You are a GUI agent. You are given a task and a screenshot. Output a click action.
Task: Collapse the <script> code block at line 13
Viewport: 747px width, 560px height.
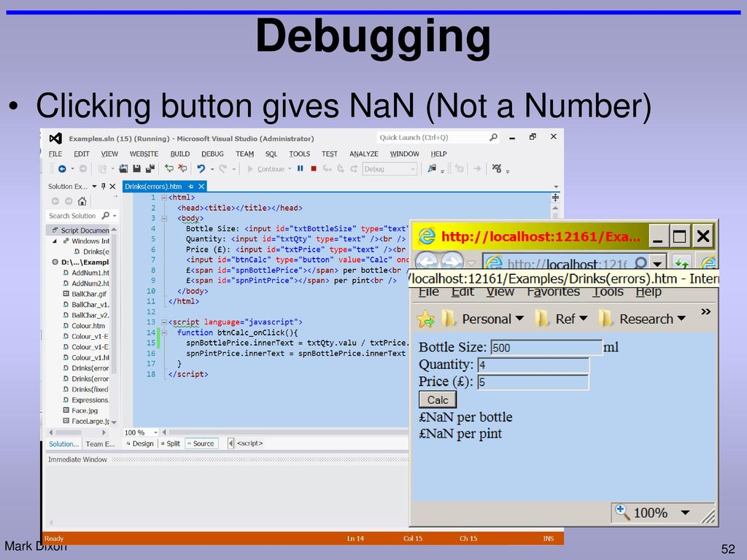point(164,322)
